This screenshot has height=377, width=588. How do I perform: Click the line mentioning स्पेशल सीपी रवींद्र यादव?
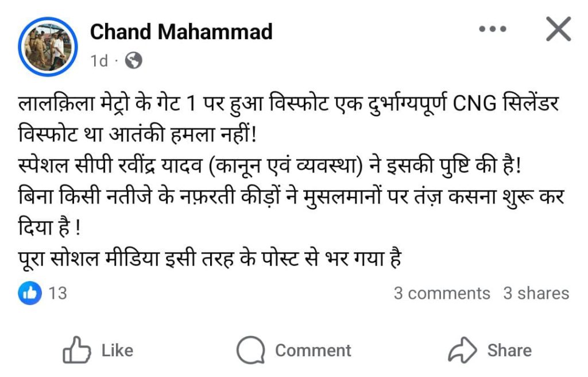270,166
